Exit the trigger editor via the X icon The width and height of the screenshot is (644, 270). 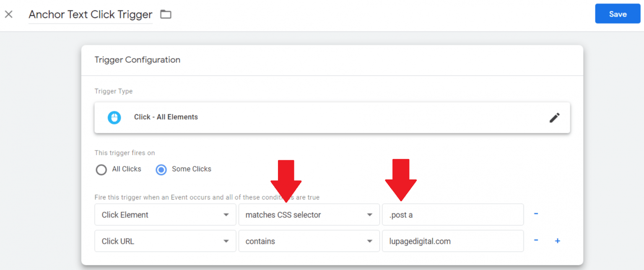8,14
